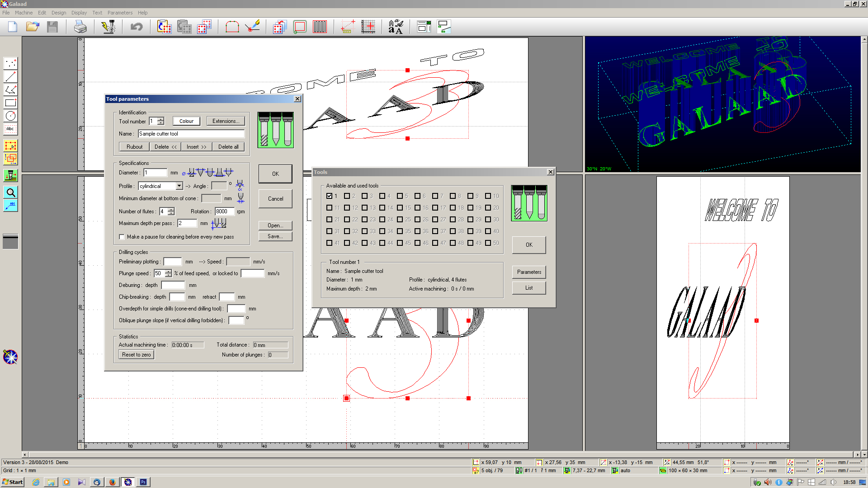Click the Number of flutes spinner arrows
Screen dimensions: 868x488
[171, 211]
